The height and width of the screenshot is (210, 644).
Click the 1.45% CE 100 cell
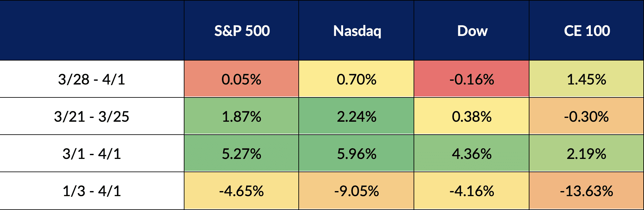click(x=586, y=79)
